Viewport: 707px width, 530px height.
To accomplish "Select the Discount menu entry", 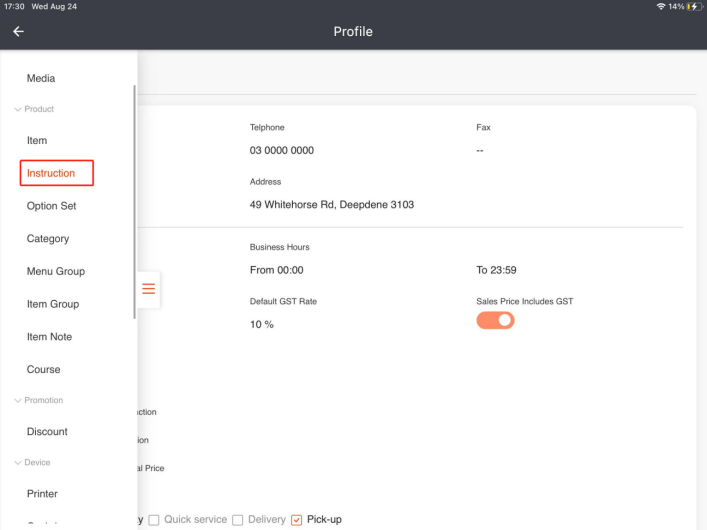I will [x=47, y=432].
